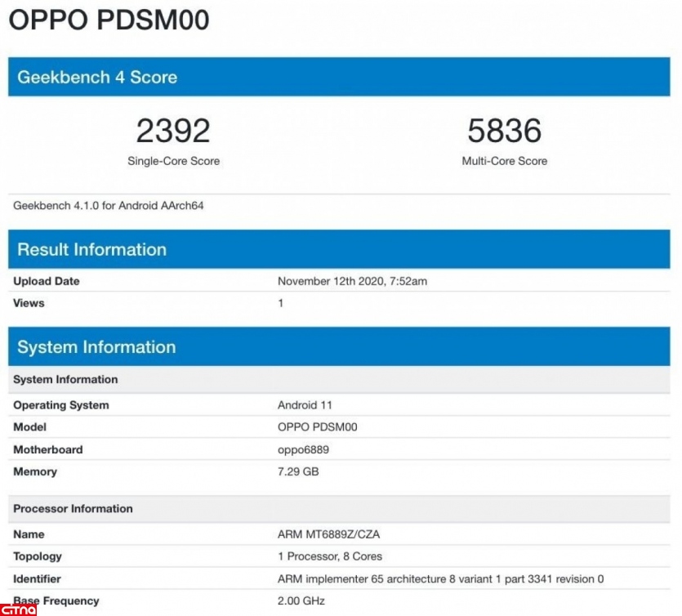Click the single-core score 2392
Image resolution: width=682 pixels, height=616 pixels.
(x=173, y=131)
